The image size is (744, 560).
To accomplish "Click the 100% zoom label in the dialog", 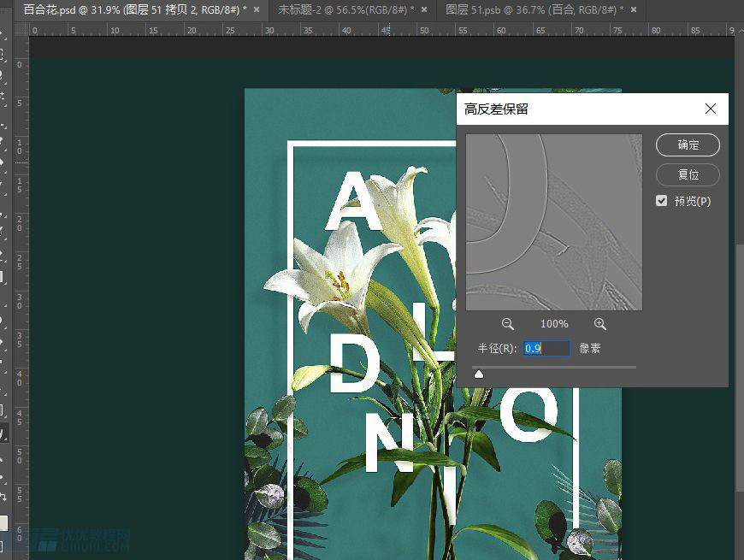I will point(553,323).
